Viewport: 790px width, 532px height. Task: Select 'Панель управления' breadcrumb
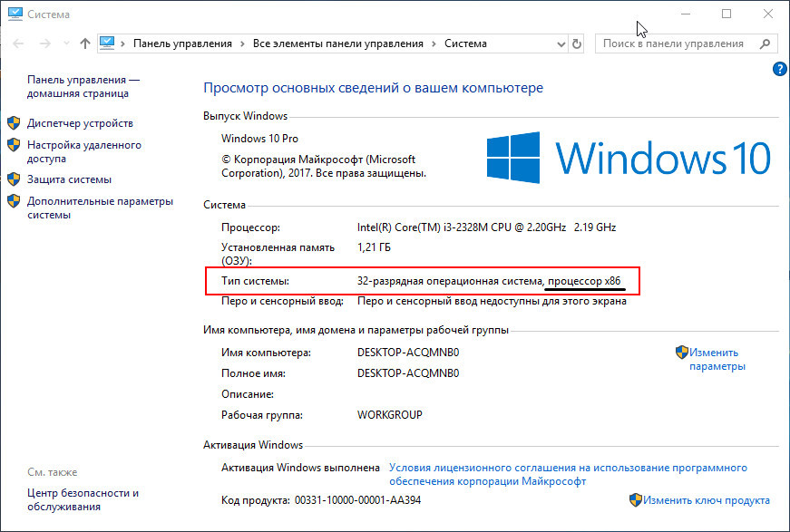tap(182, 44)
